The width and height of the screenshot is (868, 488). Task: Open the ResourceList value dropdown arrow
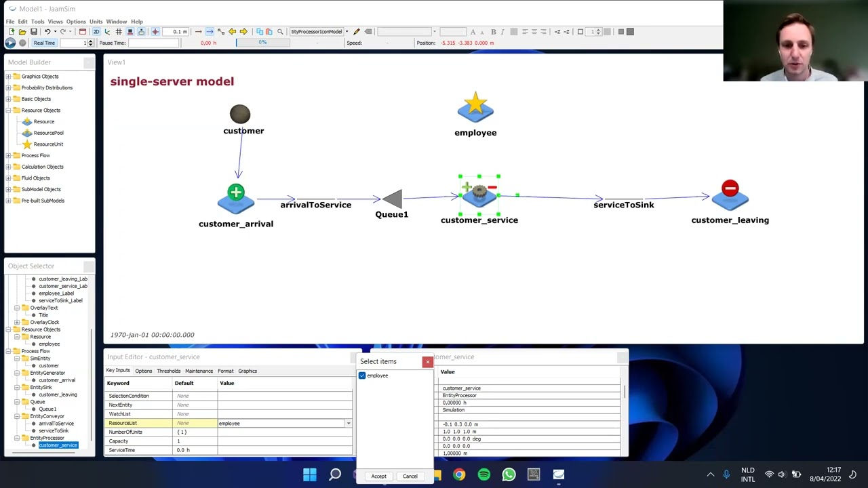(x=349, y=423)
